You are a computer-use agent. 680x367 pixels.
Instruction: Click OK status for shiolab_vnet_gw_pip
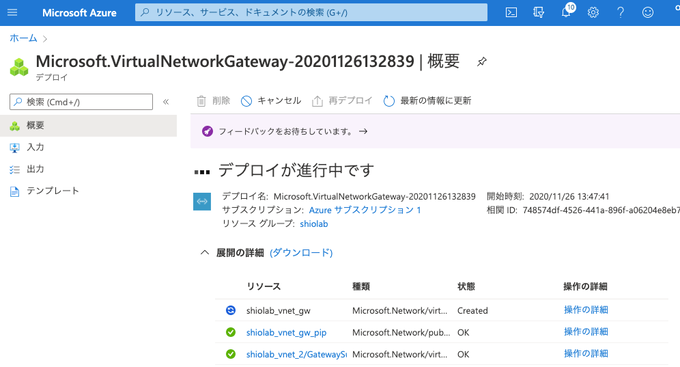pos(463,333)
